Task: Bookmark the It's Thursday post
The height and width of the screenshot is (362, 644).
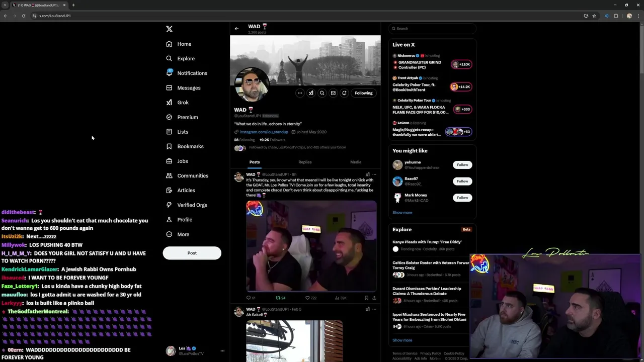Action: (366, 298)
